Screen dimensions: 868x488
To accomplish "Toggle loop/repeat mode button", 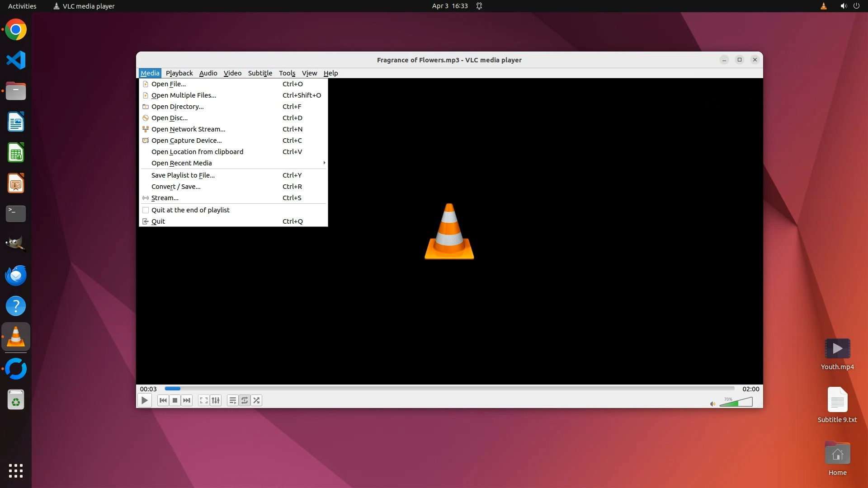I will tap(245, 400).
